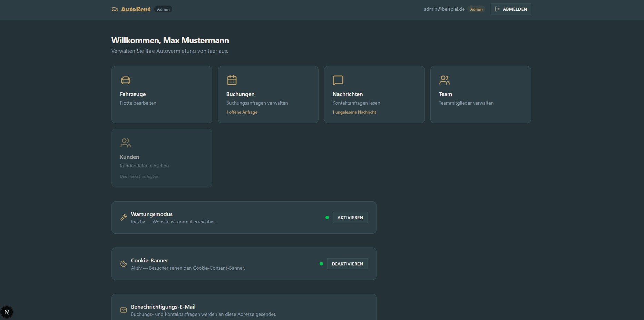Click the logout arrow icon in ABMELDEN
The height and width of the screenshot is (320, 644).
497,9
